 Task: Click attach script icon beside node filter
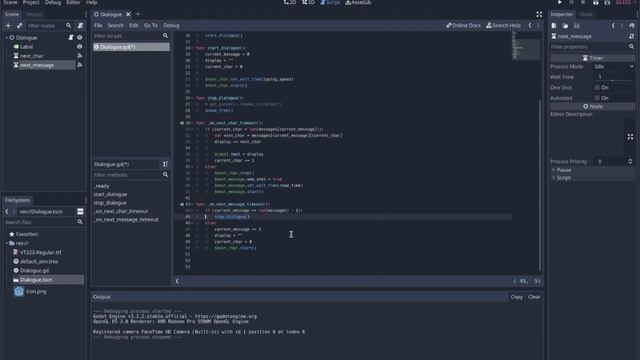pyautogui.click(x=80, y=25)
